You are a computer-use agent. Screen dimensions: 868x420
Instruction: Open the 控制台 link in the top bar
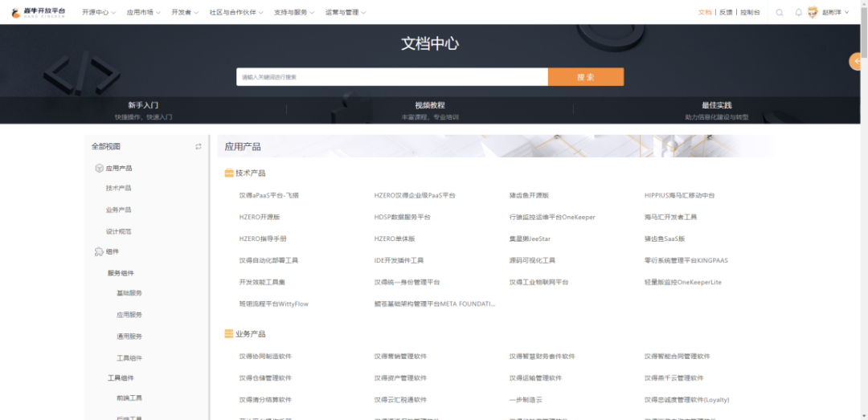(x=750, y=12)
